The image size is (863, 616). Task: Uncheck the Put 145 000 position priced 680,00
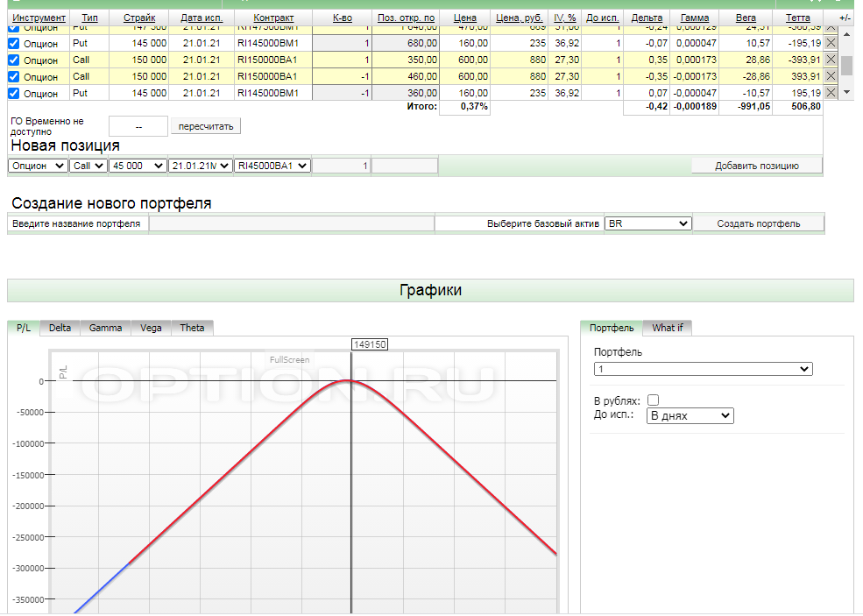pyautogui.click(x=13, y=43)
